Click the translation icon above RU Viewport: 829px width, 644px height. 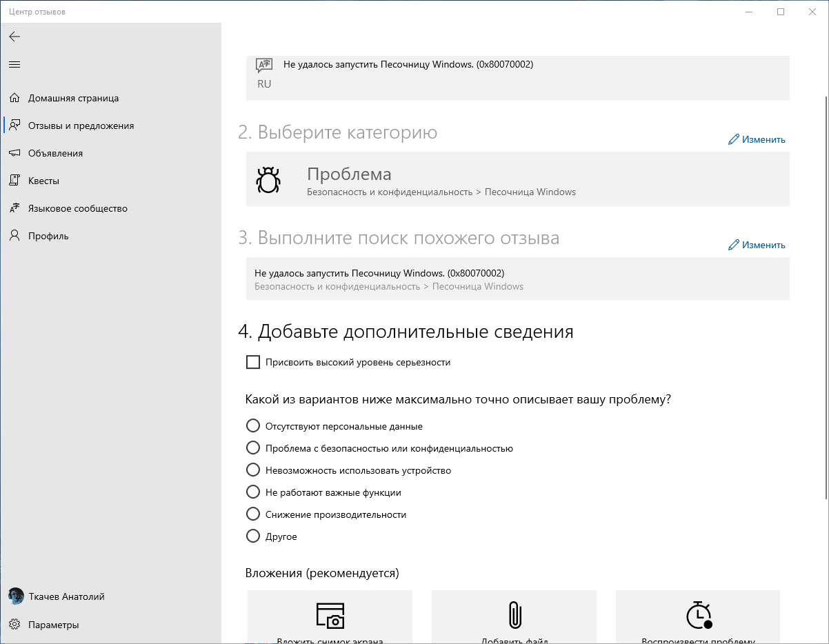263,66
